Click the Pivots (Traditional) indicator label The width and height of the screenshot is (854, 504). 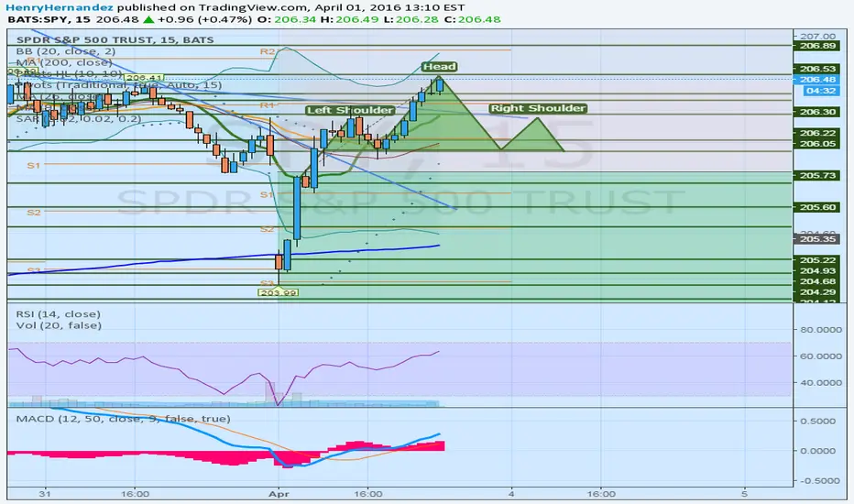tap(119, 85)
